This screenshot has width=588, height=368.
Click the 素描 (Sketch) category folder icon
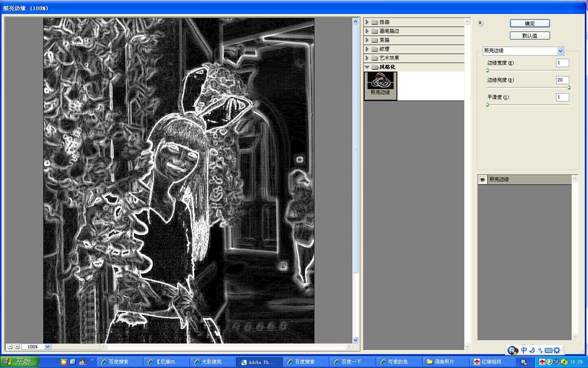(374, 39)
